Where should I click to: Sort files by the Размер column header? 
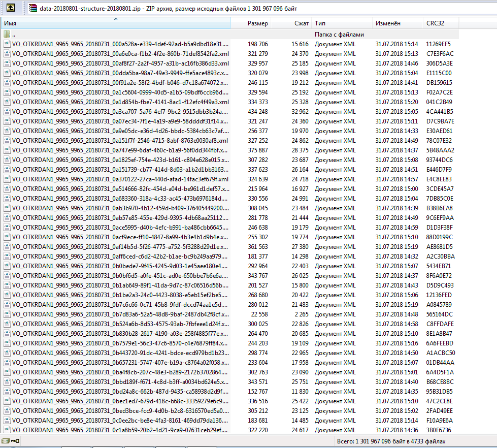pos(257,23)
